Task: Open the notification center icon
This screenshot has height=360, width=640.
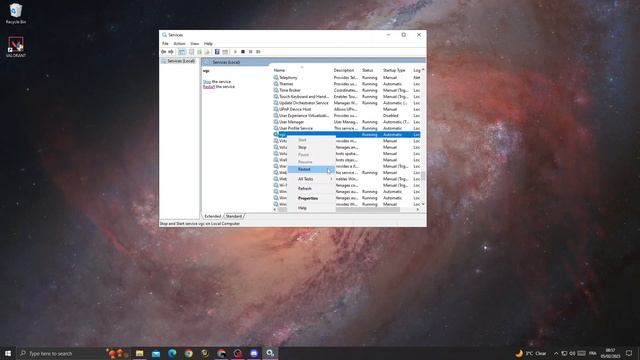Action: pos(629,353)
